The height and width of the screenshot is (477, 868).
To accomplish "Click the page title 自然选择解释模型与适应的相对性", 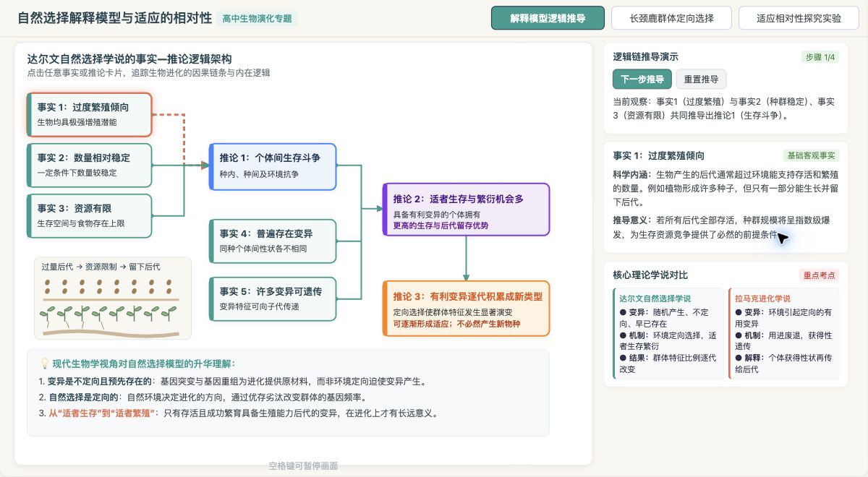I will (114, 18).
